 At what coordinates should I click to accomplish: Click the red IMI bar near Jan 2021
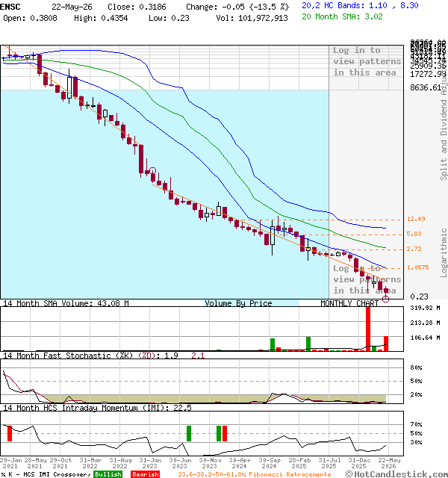click(10, 433)
